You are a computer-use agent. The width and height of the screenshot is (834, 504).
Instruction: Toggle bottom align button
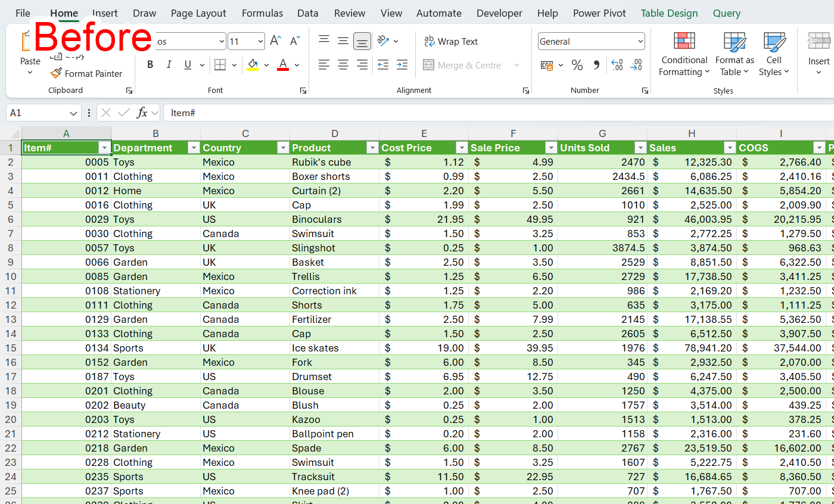click(362, 41)
